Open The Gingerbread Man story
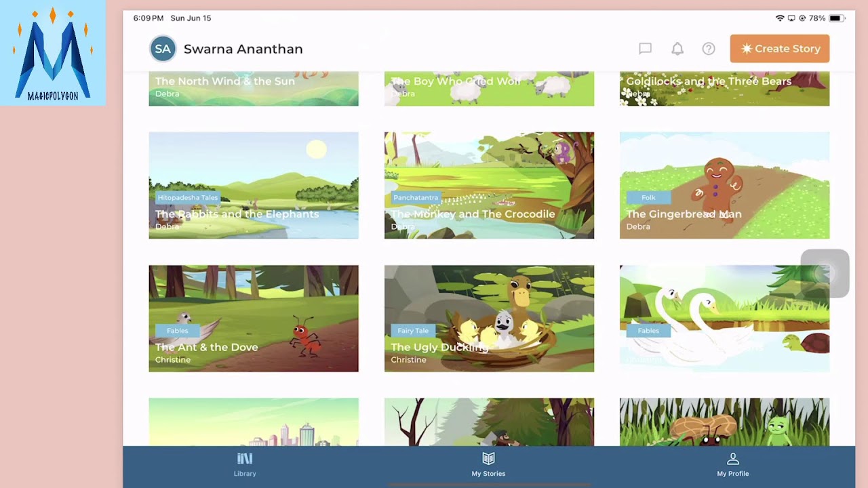 point(724,186)
